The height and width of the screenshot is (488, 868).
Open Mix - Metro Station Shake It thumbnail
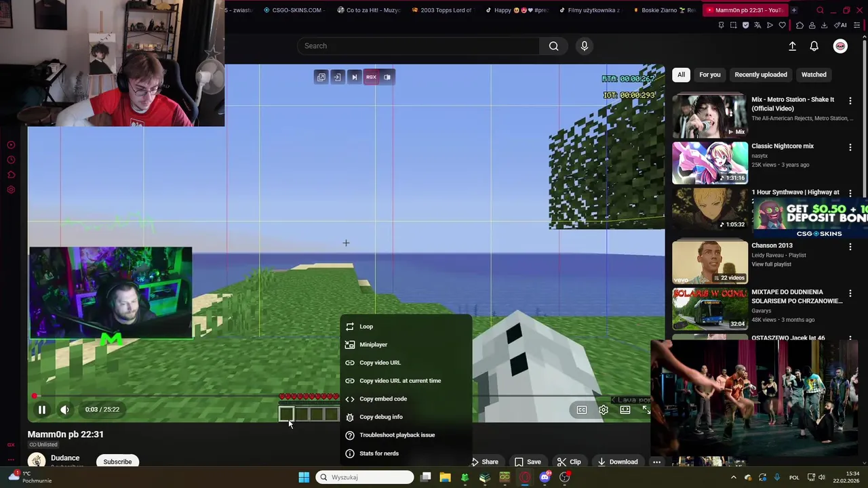click(710, 116)
